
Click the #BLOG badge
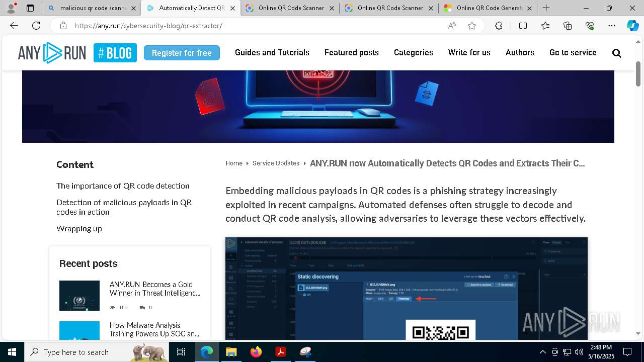tap(115, 53)
